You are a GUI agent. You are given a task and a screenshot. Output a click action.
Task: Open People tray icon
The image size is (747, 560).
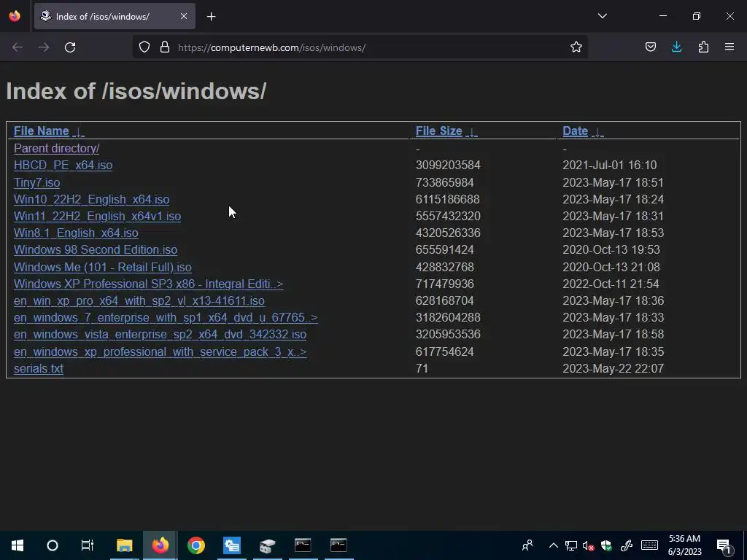click(x=527, y=545)
